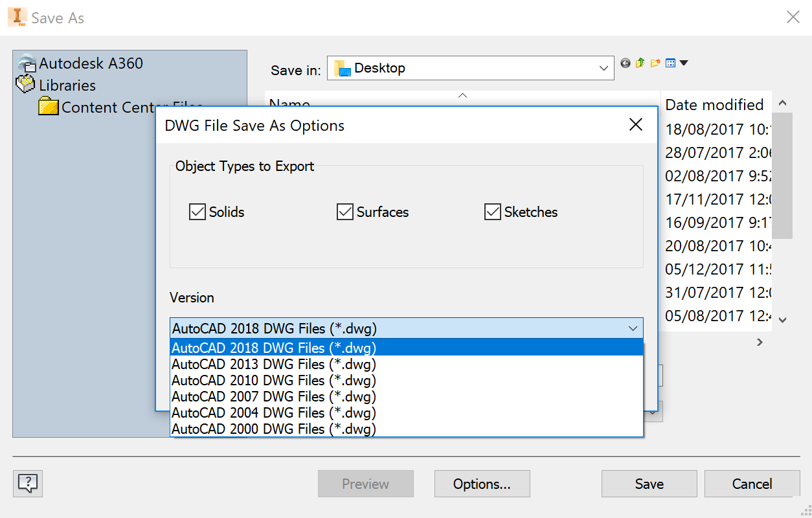Select row dated 02/08/2017
The height and width of the screenshot is (518, 812).
tap(717, 175)
